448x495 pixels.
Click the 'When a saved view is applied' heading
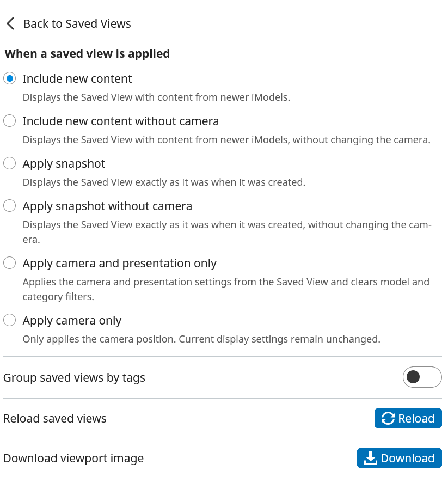tap(87, 53)
